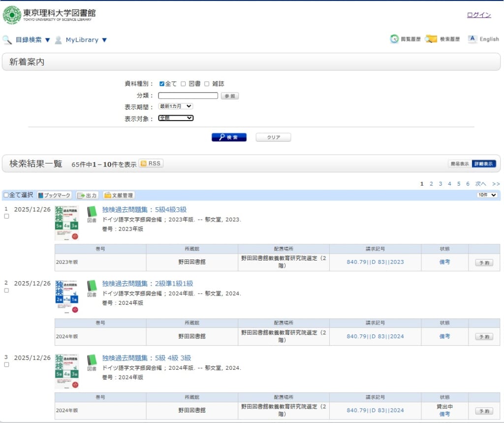
Task: Click the 分類 classification input field
Action: click(x=188, y=96)
